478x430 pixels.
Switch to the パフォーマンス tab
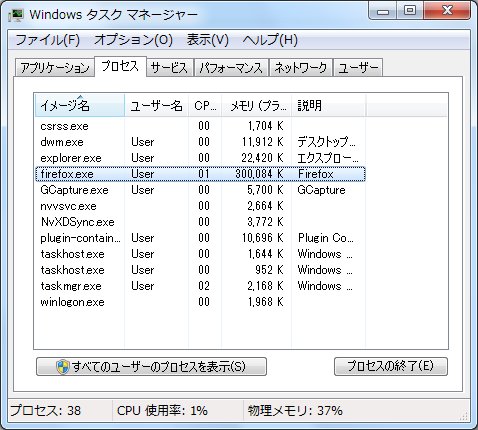click(231, 68)
